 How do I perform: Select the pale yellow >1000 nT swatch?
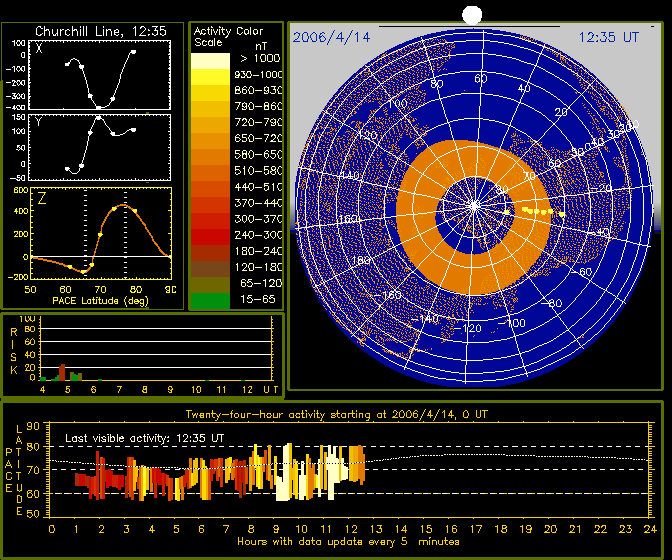[x=210, y=61]
